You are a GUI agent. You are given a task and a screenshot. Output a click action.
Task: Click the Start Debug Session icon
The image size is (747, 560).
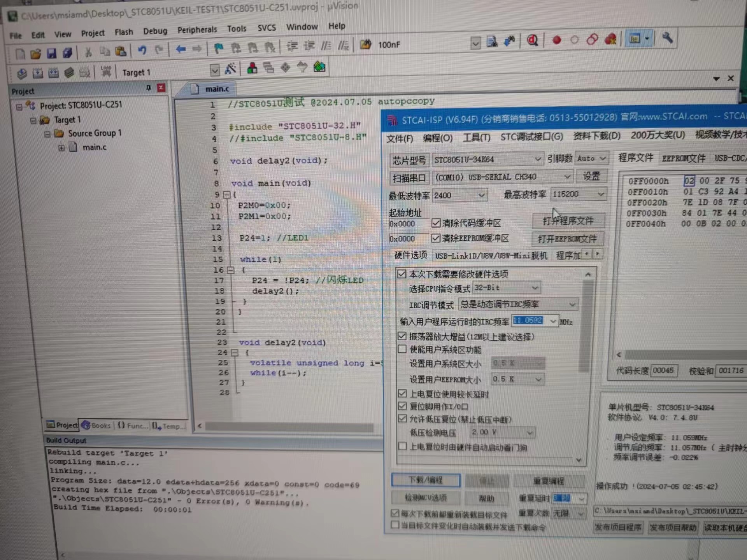[x=532, y=40]
